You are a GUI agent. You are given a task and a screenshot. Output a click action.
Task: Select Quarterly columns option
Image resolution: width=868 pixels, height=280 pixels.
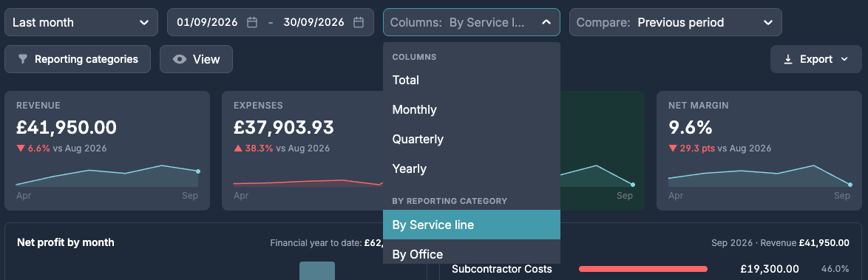tap(472, 139)
